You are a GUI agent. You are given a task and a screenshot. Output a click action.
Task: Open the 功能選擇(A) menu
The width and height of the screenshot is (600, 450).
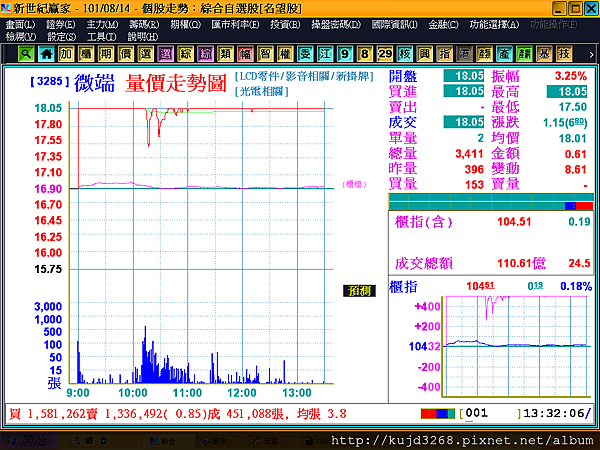pos(494,25)
